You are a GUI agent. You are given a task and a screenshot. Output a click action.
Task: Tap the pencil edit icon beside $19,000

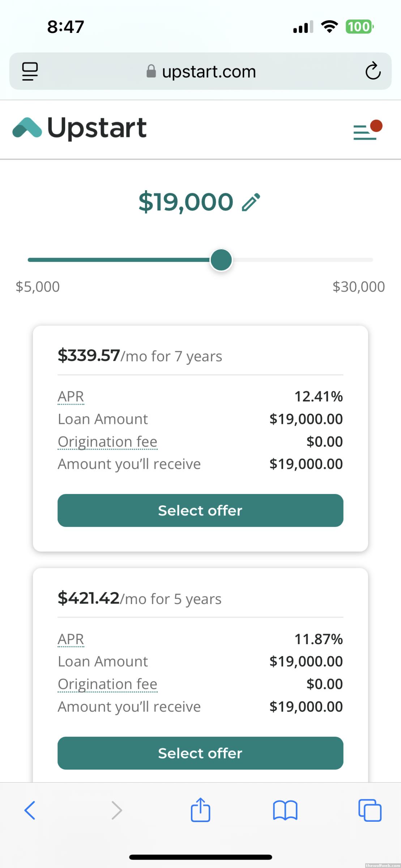[x=251, y=202]
